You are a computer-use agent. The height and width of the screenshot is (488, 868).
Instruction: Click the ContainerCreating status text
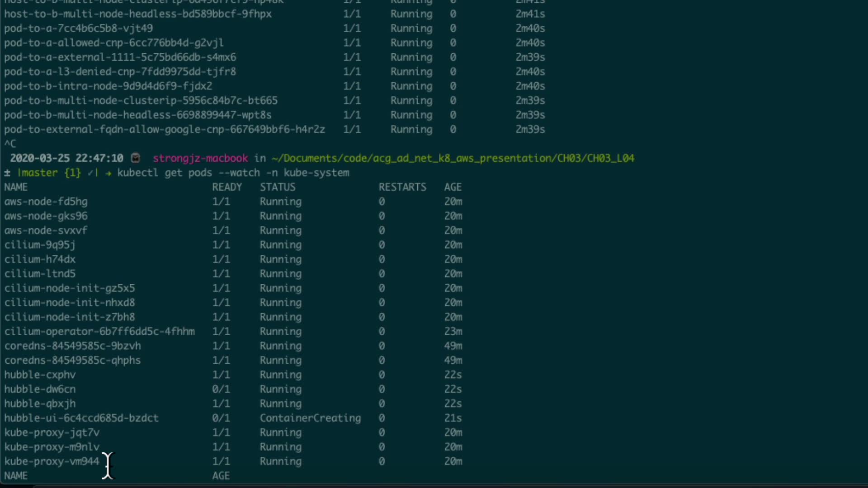coord(310,418)
